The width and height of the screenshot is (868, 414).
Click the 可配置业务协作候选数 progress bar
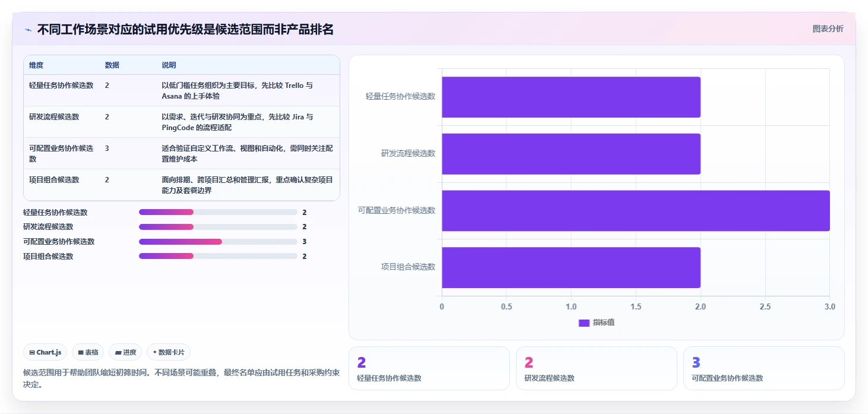[x=218, y=242]
